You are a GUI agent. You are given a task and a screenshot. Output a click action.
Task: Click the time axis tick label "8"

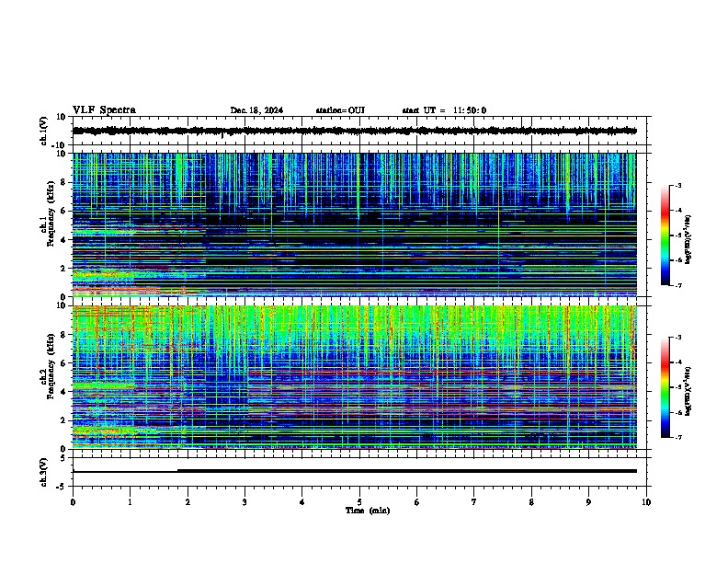click(x=531, y=502)
